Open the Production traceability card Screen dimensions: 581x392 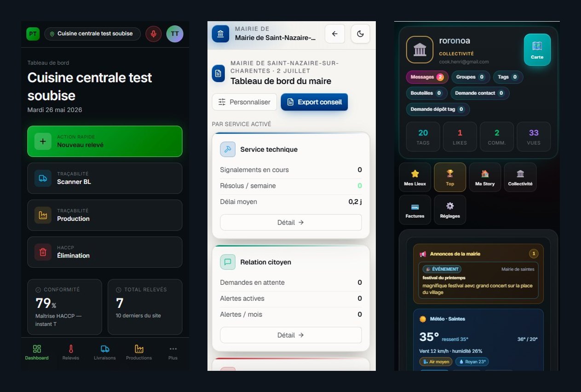click(105, 215)
